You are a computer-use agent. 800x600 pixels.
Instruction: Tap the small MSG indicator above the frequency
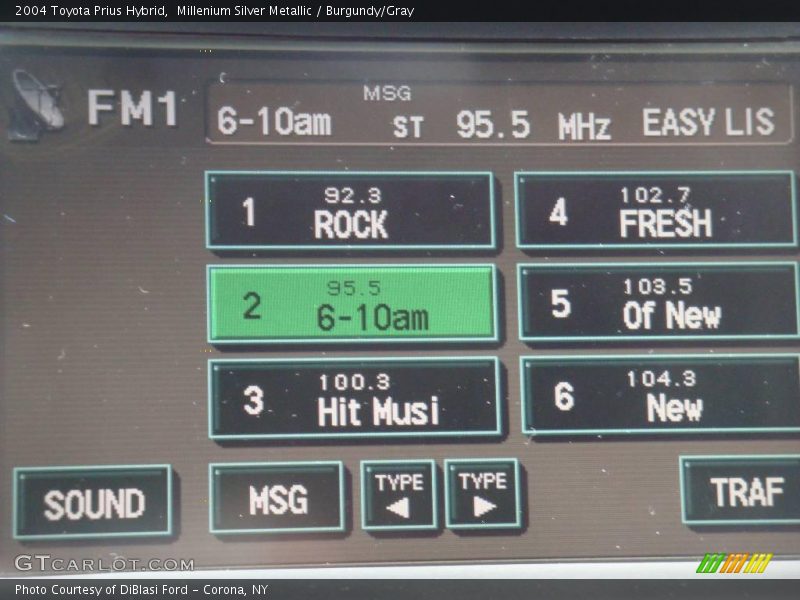pyautogui.click(x=387, y=93)
